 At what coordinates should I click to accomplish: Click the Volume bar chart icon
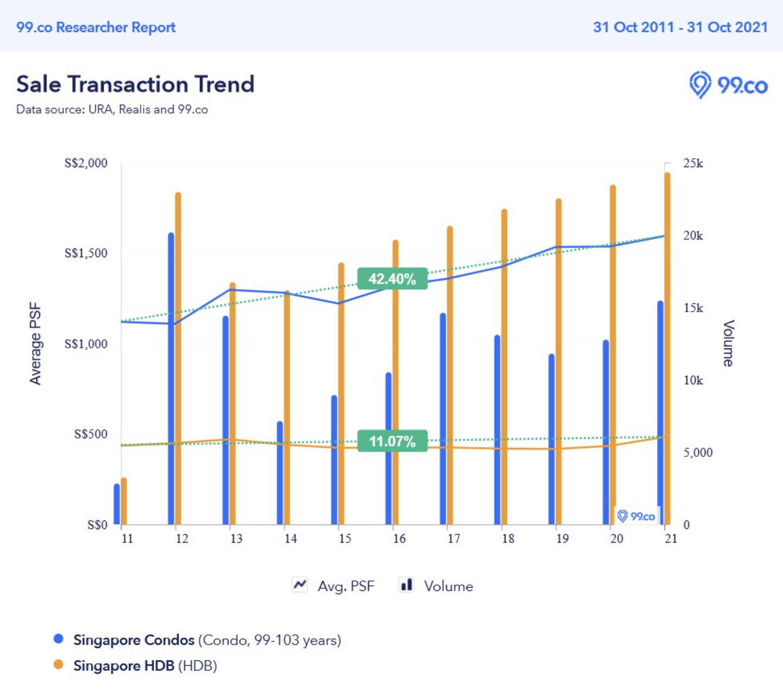(x=406, y=585)
